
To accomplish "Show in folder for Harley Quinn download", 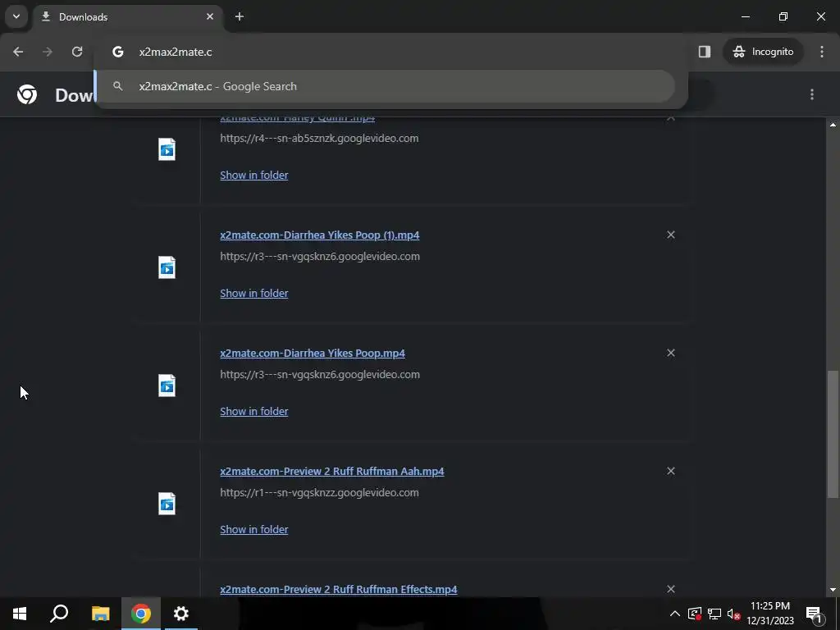I will click(254, 176).
